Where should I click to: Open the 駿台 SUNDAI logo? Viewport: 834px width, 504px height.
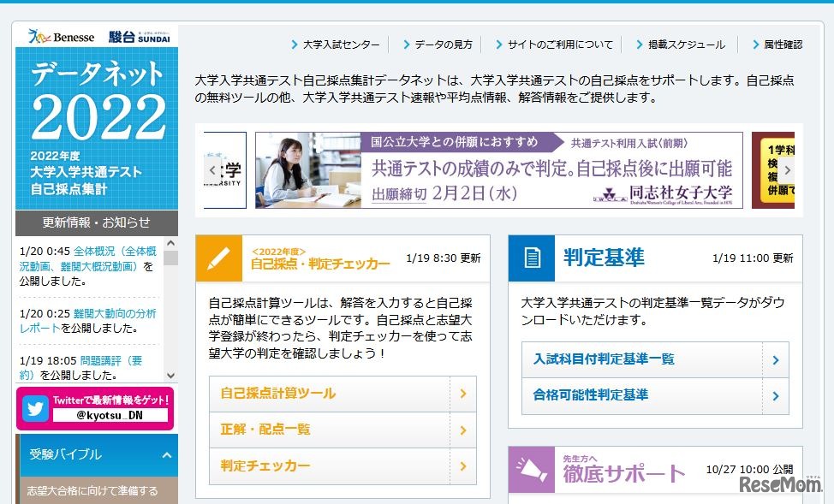[x=140, y=37]
